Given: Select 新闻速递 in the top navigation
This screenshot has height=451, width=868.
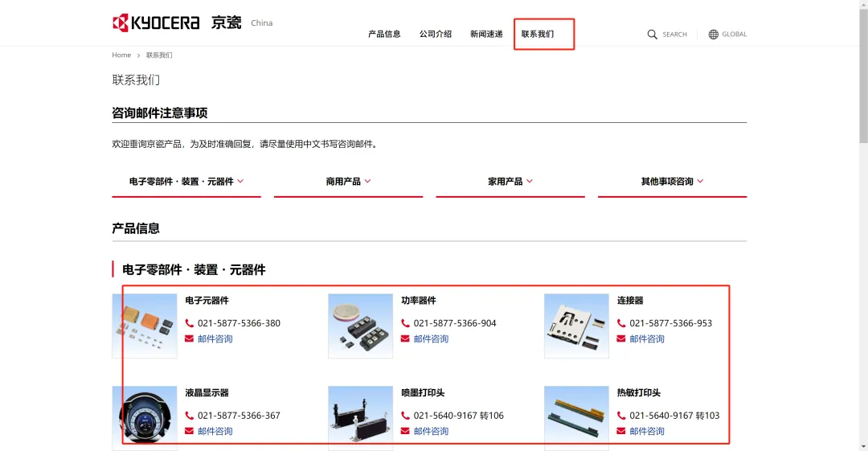Looking at the screenshot, I should point(486,34).
